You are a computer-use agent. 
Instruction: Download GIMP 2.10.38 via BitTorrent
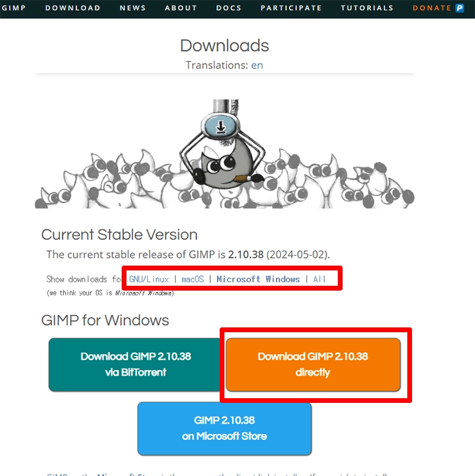[x=135, y=365]
